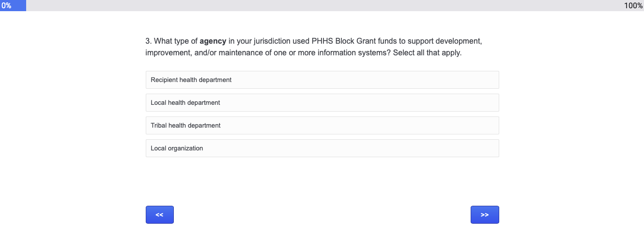Advance with the >> next arrow
The image size is (644, 230).
coord(485,214)
